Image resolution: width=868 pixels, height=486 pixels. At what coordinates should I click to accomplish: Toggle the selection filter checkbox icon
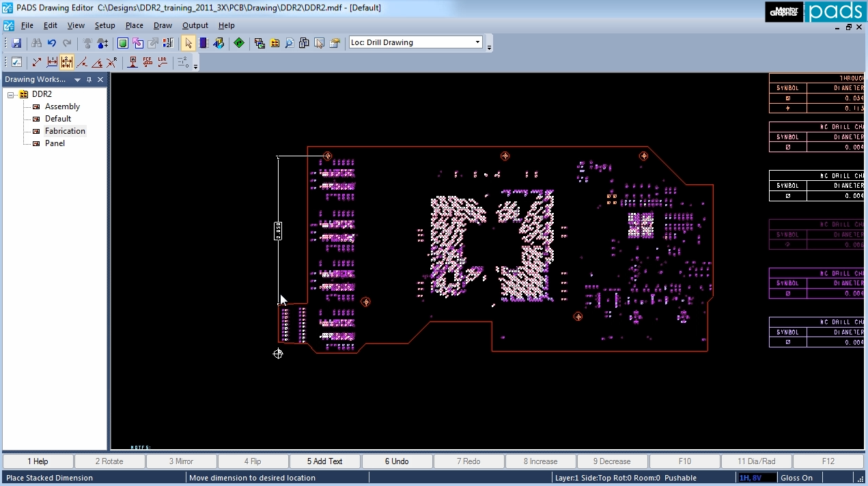pos(16,61)
